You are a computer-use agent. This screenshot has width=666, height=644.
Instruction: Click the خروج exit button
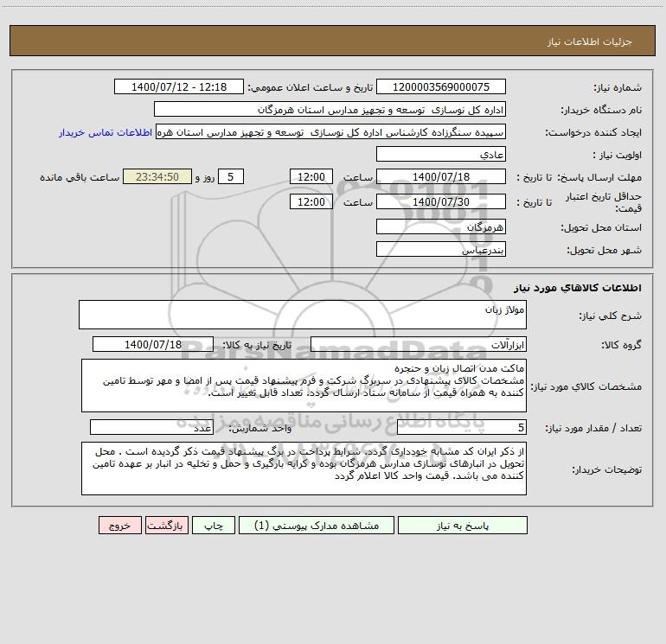click(x=119, y=526)
